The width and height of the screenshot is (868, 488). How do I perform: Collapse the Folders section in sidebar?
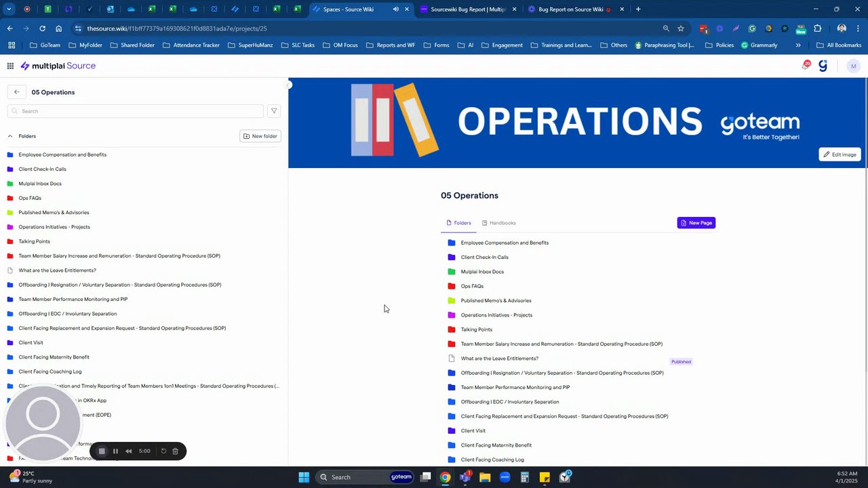pyautogui.click(x=10, y=136)
